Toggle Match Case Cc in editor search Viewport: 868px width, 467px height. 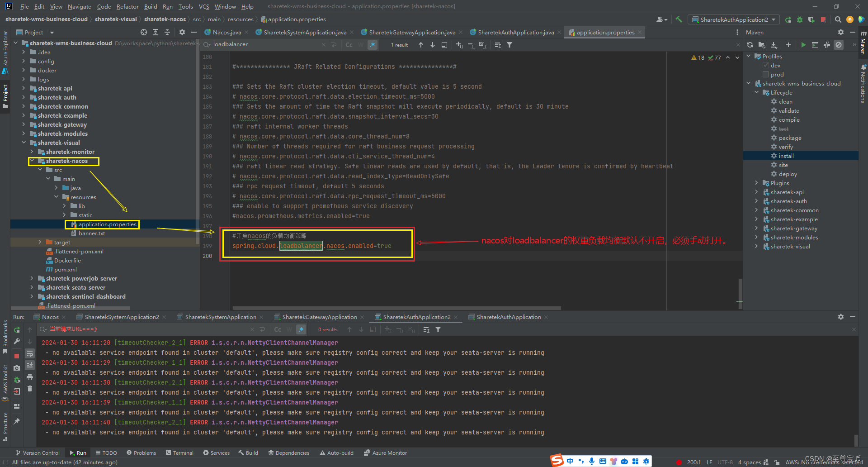[x=349, y=45]
